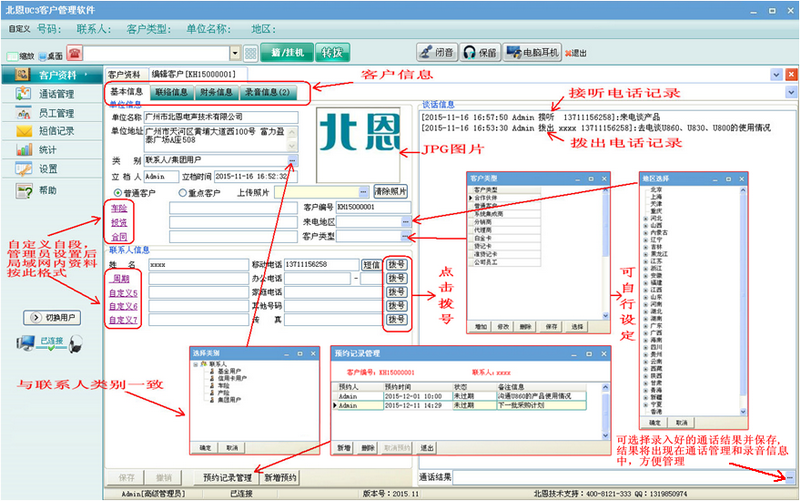Click the 桌面 toolbar icon
The height and width of the screenshot is (501, 800).
click(x=51, y=56)
